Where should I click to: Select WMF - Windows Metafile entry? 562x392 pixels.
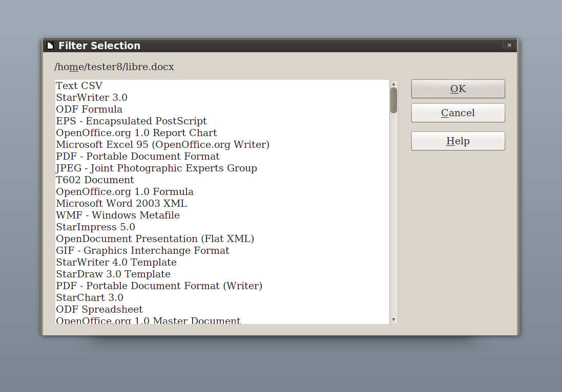[118, 215]
